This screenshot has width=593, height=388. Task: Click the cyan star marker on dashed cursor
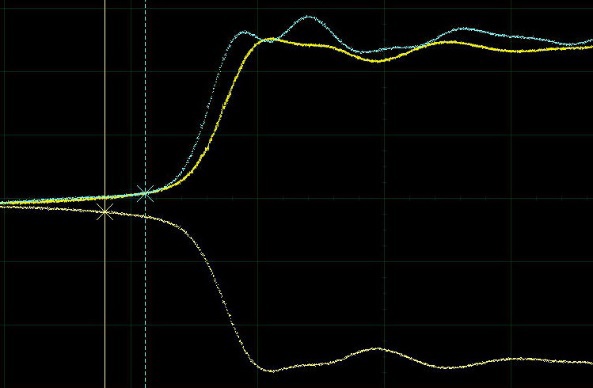tap(146, 194)
